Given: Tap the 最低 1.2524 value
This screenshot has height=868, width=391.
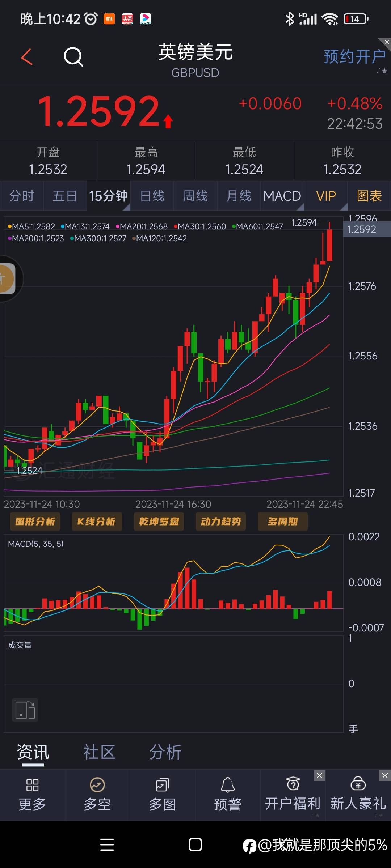Looking at the screenshot, I should coord(244,169).
